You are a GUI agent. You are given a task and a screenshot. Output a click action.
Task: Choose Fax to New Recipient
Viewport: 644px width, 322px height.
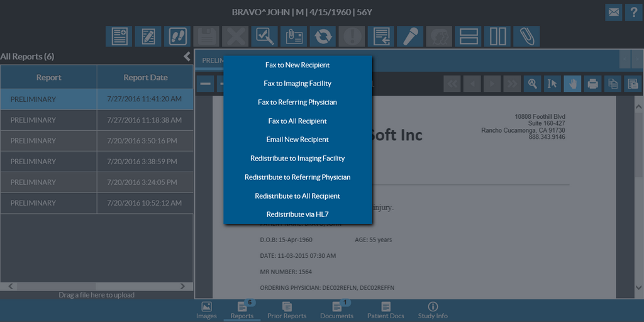click(297, 65)
